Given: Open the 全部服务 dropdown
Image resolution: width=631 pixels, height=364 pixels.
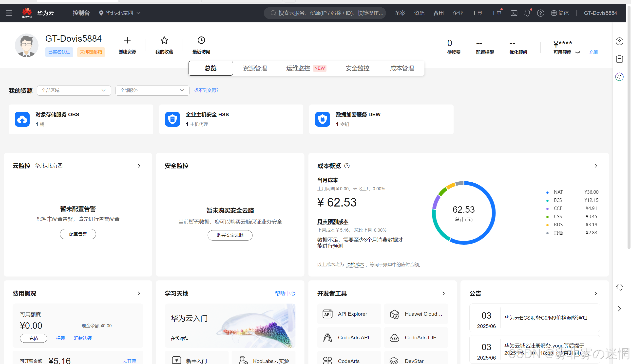Looking at the screenshot, I should pos(152,90).
